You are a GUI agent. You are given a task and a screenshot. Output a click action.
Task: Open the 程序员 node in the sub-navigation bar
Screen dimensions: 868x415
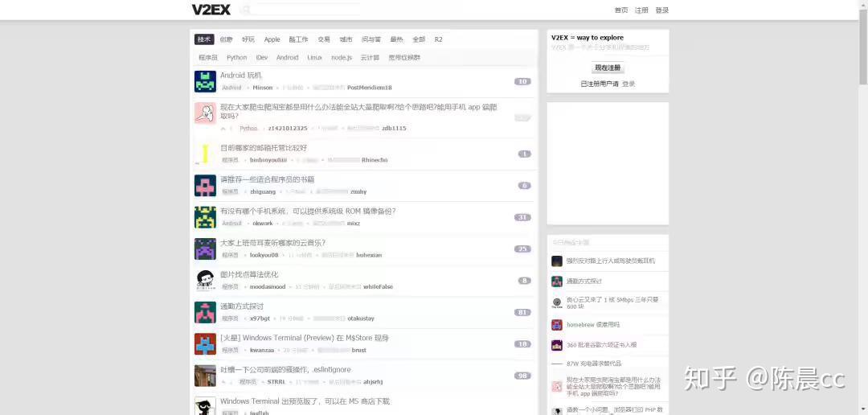[x=208, y=58]
